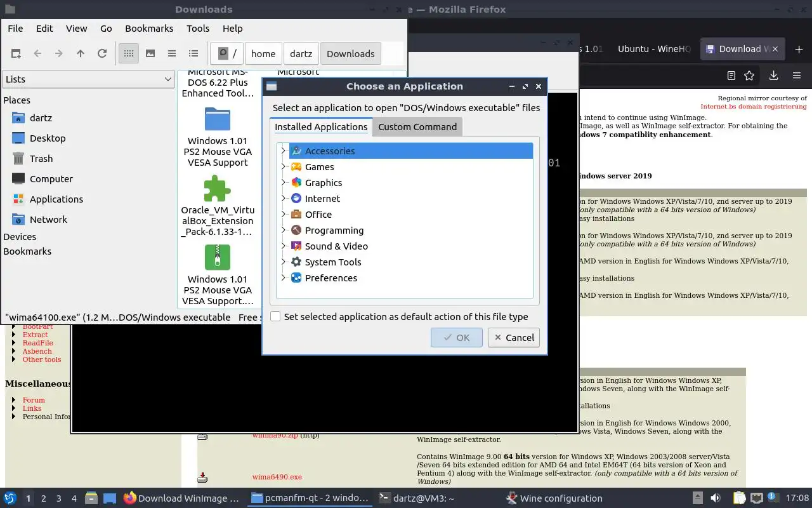
Task: Click the OK button in dialog
Action: [x=456, y=338]
